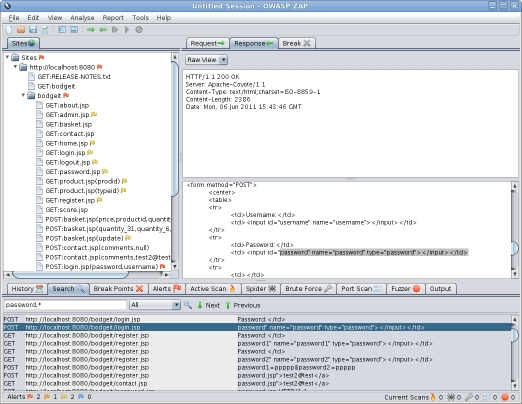Click the expand Information tabs layout icon
The width and height of the screenshot is (522, 404).
74,30
